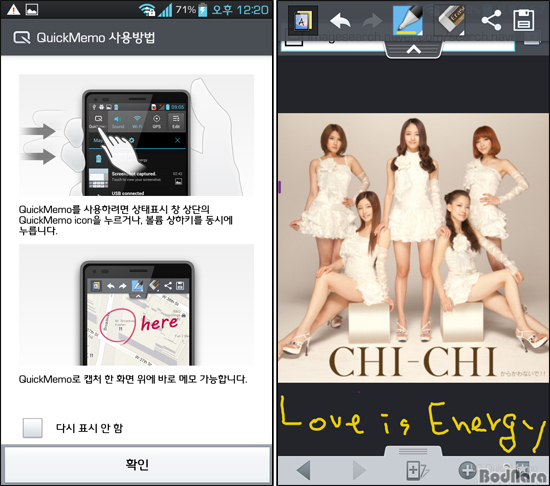Screen dimensions: 550x486
Task: Redo the QuickMemo stroke
Action: point(372,21)
